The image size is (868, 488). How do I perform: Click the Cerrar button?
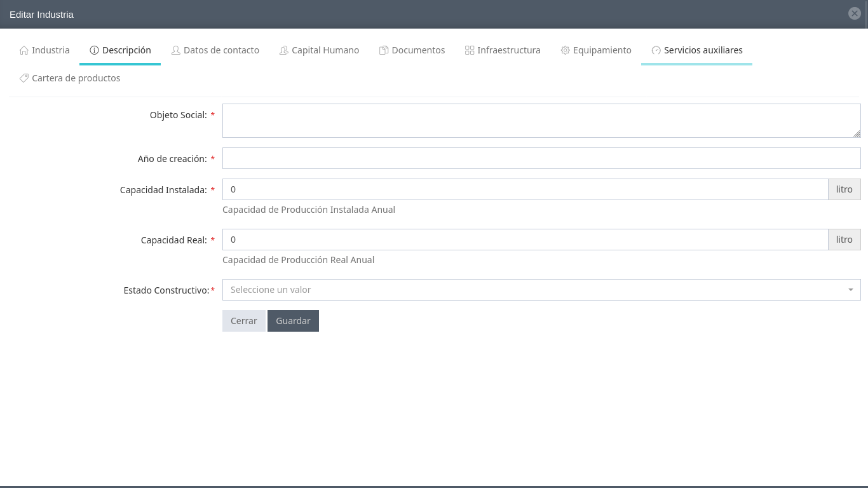click(244, 321)
